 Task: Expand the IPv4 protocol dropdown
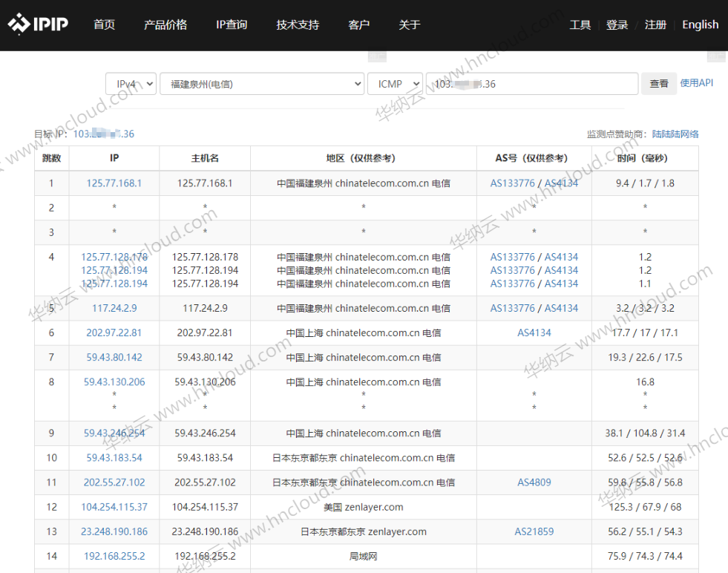coord(131,84)
